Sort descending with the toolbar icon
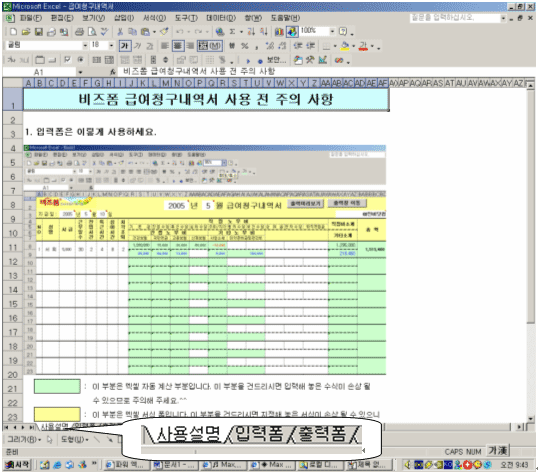The image size is (538, 472). [264, 32]
